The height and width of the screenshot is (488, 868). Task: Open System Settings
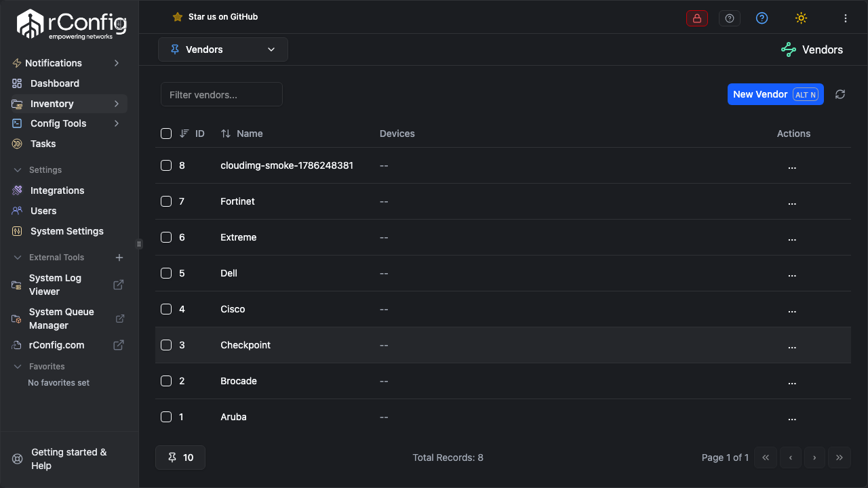coord(66,231)
